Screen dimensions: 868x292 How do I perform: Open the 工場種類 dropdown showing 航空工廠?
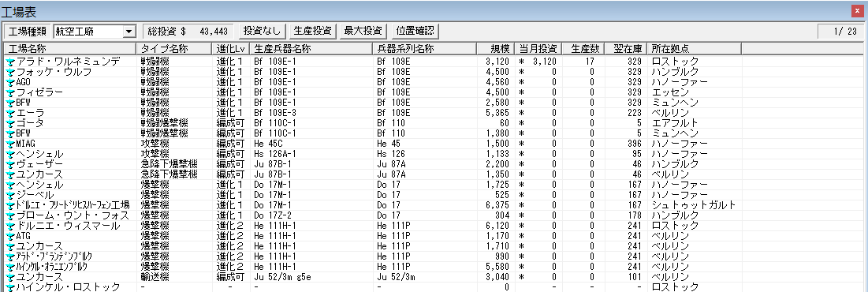[95, 31]
